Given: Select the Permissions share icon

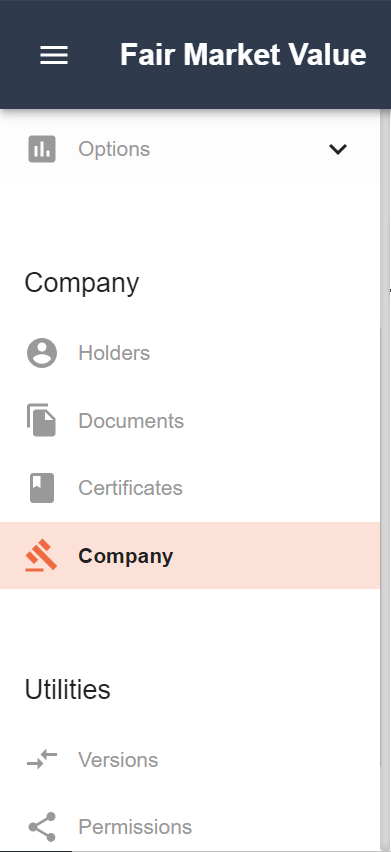Looking at the screenshot, I should click(42, 827).
